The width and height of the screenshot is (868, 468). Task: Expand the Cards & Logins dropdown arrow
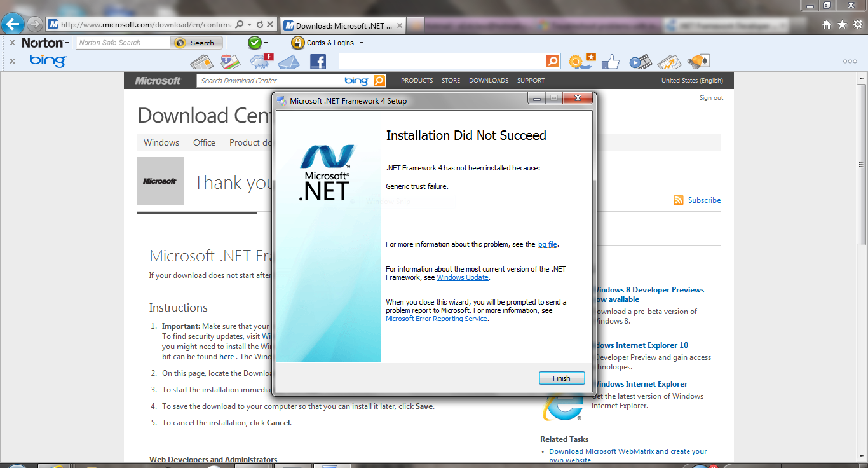click(x=362, y=43)
